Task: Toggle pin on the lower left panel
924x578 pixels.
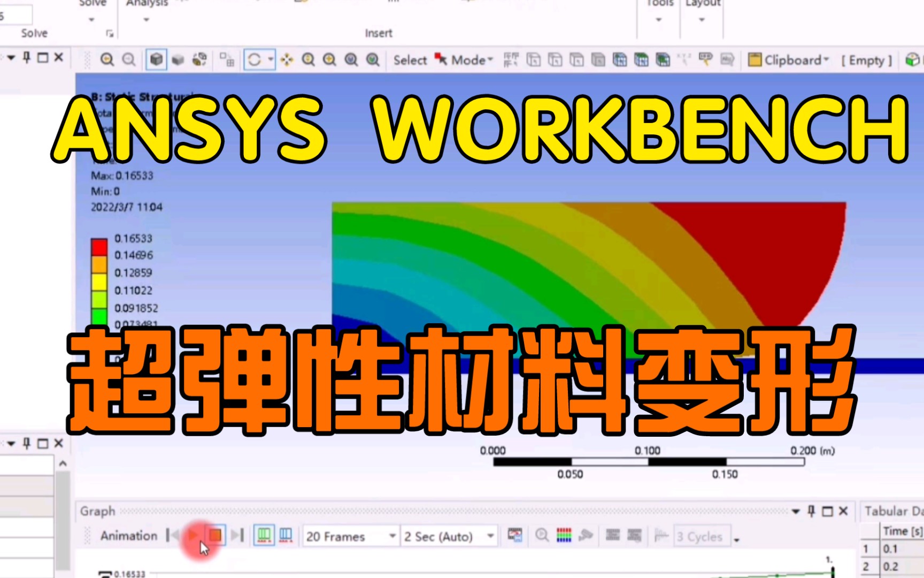Action: tap(27, 443)
